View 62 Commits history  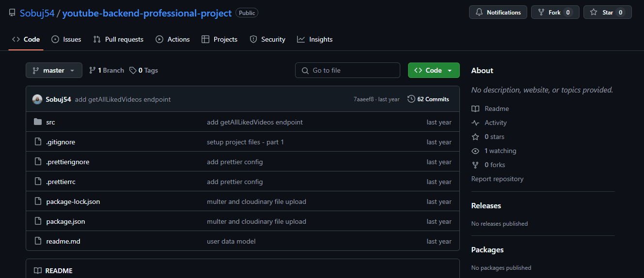click(x=428, y=99)
